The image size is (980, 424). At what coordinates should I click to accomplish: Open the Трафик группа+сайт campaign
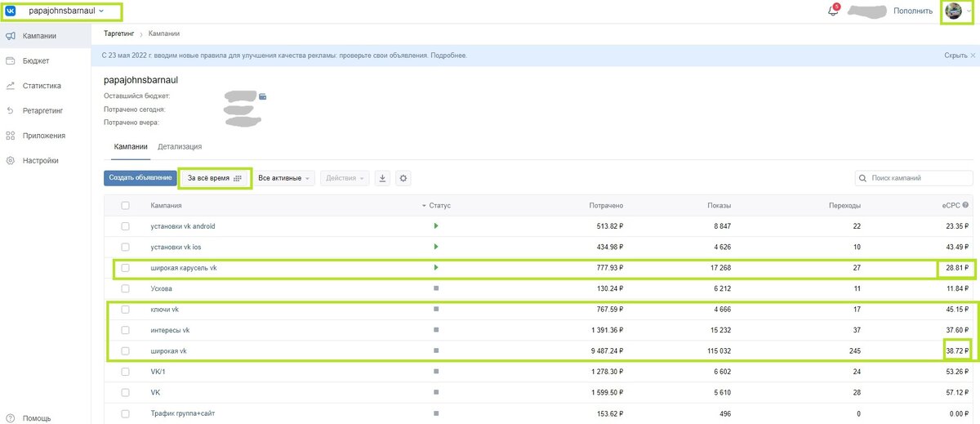tap(184, 413)
